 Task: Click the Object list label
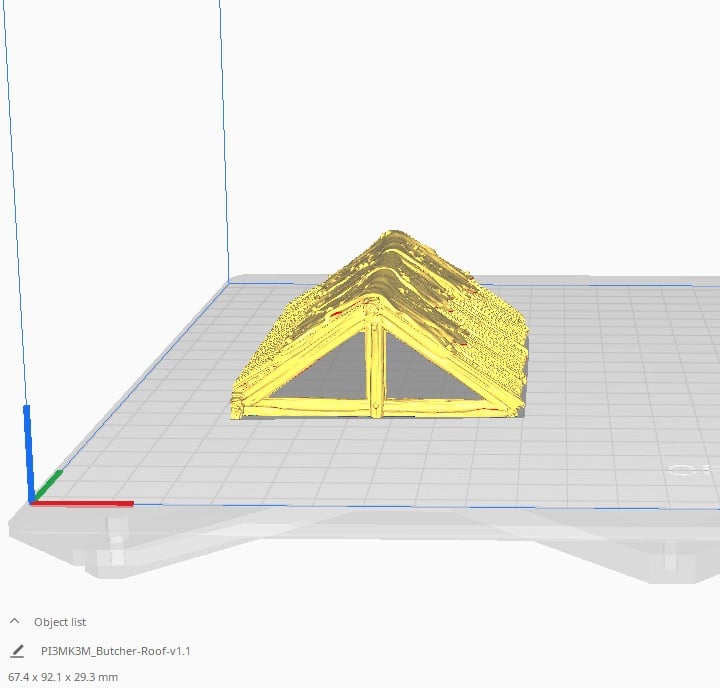click(x=60, y=622)
